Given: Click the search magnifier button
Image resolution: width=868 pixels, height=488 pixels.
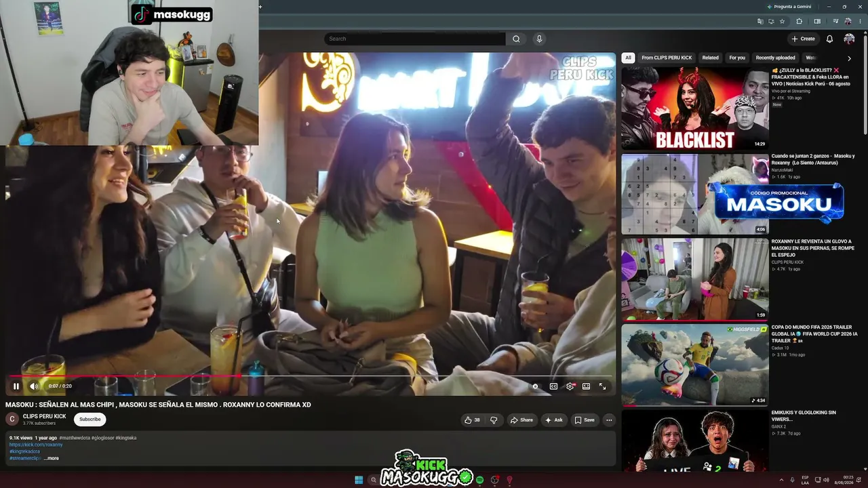Looking at the screenshot, I should pyautogui.click(x=516, y=39).
